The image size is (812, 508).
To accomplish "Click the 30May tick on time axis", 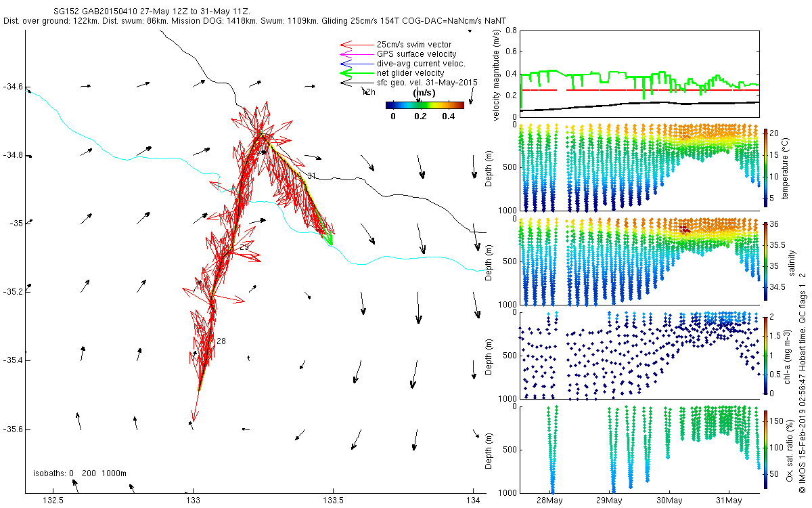I will pyautogui.click(x=669, y=501).
